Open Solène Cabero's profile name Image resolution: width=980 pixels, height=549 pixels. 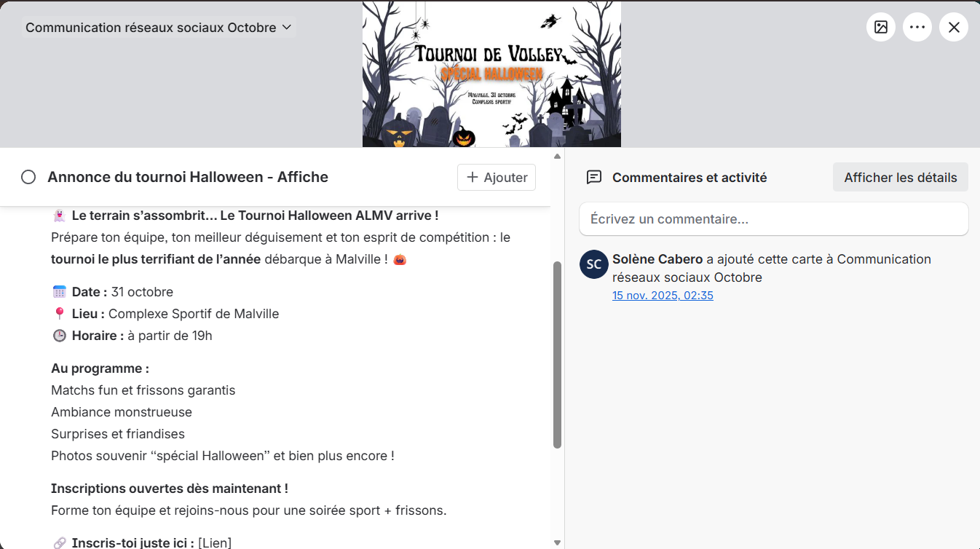657,259
